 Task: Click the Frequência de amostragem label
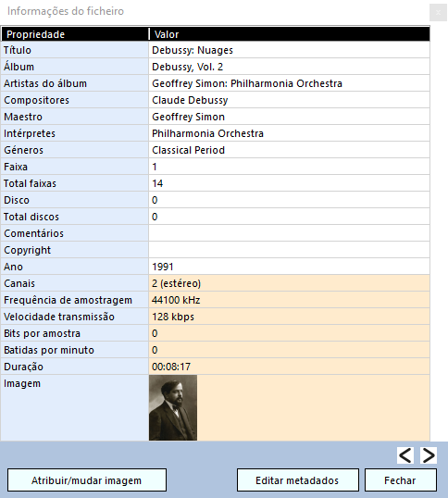click(68, 300)
